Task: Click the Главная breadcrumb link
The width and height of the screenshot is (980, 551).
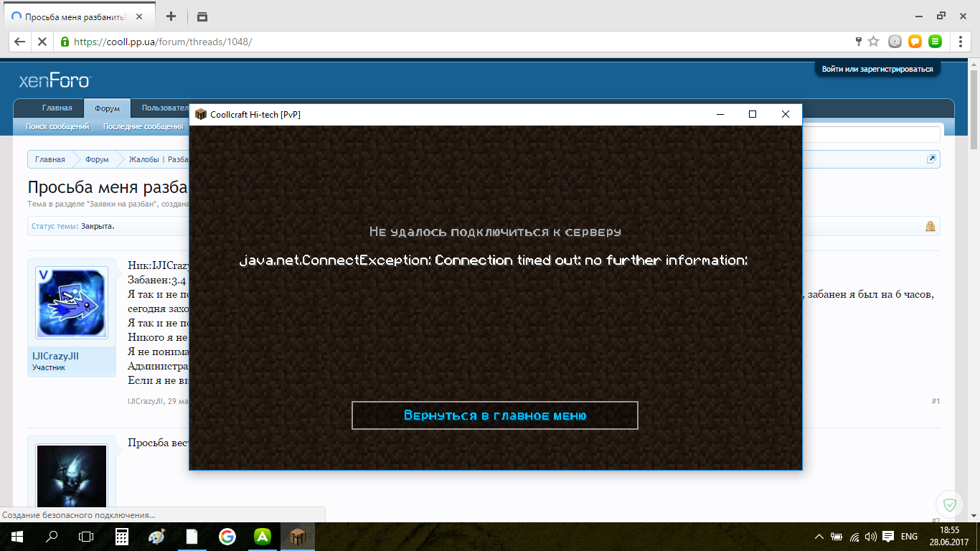Action: pyautogui.click(x=50, y=159)
